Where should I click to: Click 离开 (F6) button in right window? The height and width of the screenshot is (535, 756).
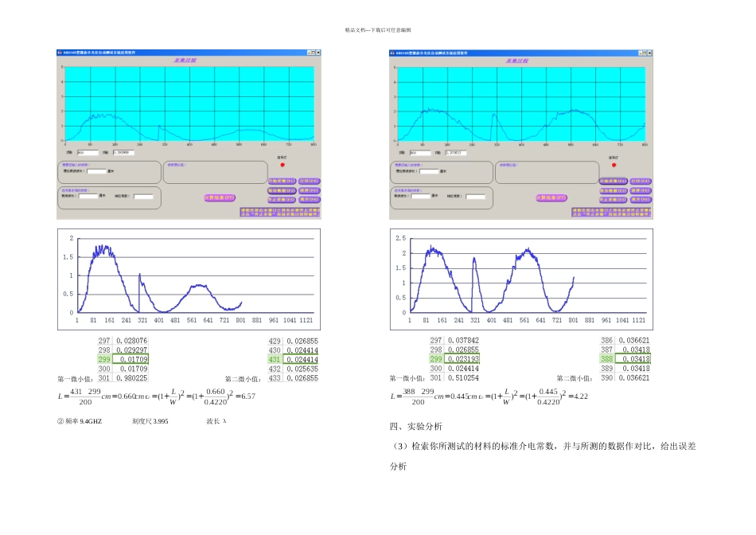point(641,199)
